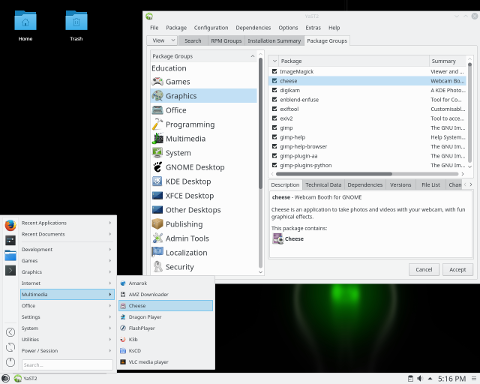Click the Package column header
The height and width of the screenshot is (384, 480).
coord(354,61)
